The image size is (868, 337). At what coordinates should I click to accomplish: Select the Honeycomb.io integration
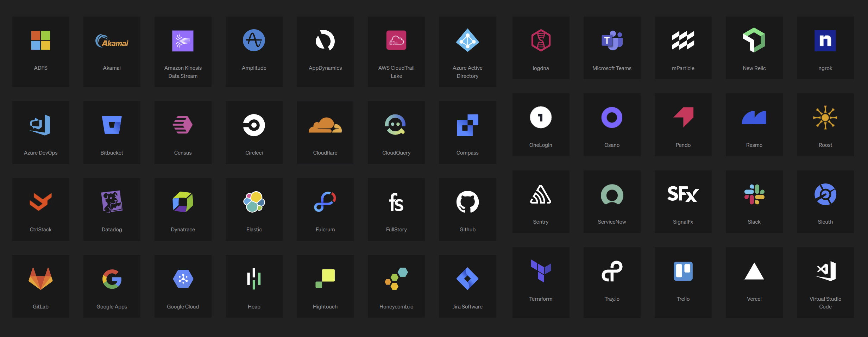pos(396,286)
